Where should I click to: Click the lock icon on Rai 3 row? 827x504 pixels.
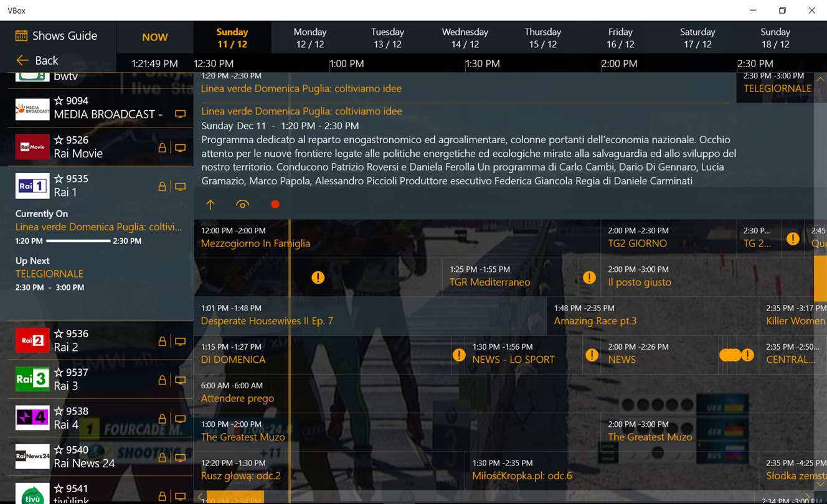pyautogui.click(x=162, y=380)
